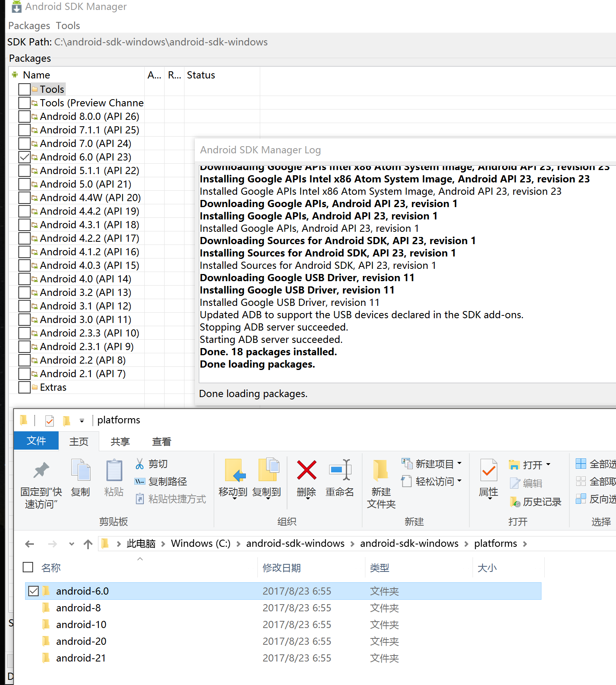
Task: Click the Properties checkmark icon
Action: click(x=489, y=470)
